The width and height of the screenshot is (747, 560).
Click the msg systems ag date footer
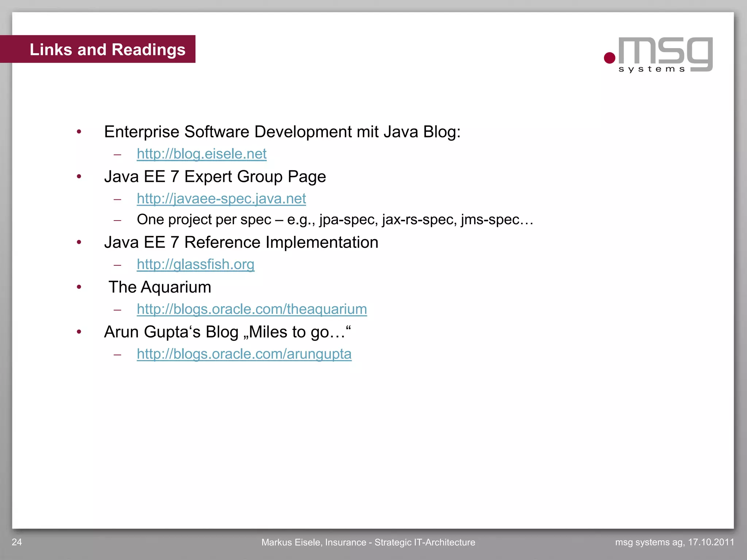tap(674, 542)
